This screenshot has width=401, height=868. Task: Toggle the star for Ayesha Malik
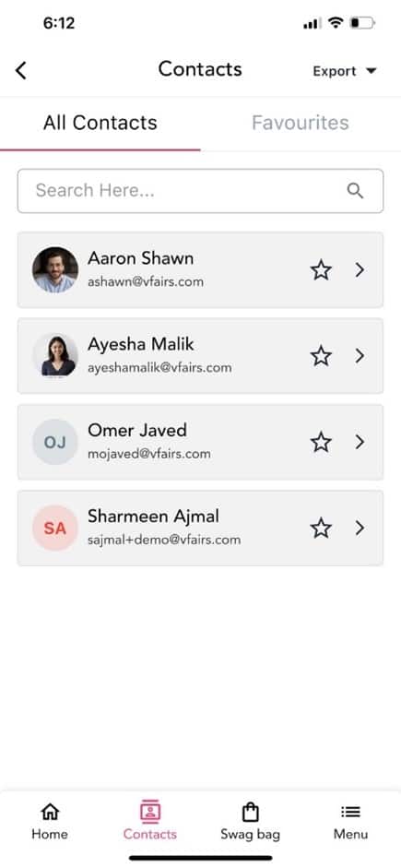pos(321,356)
